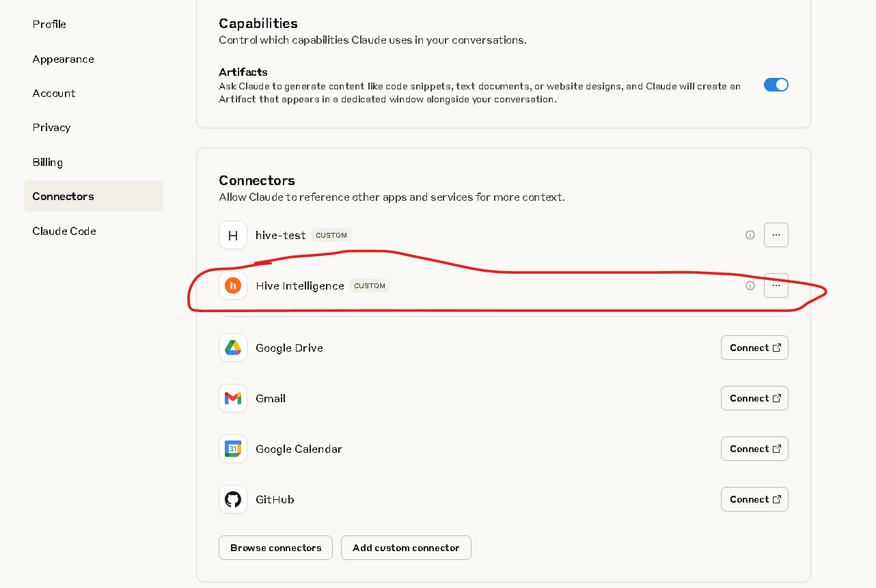Click the GitHub connector icon
The image size is (876, 588).
pyautogui.click(x=233, y=499)
